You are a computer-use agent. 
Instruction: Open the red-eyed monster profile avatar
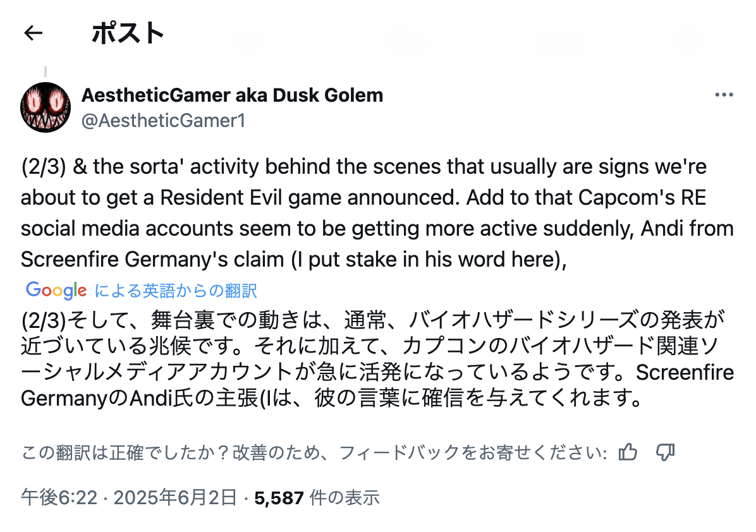point(46,107)
